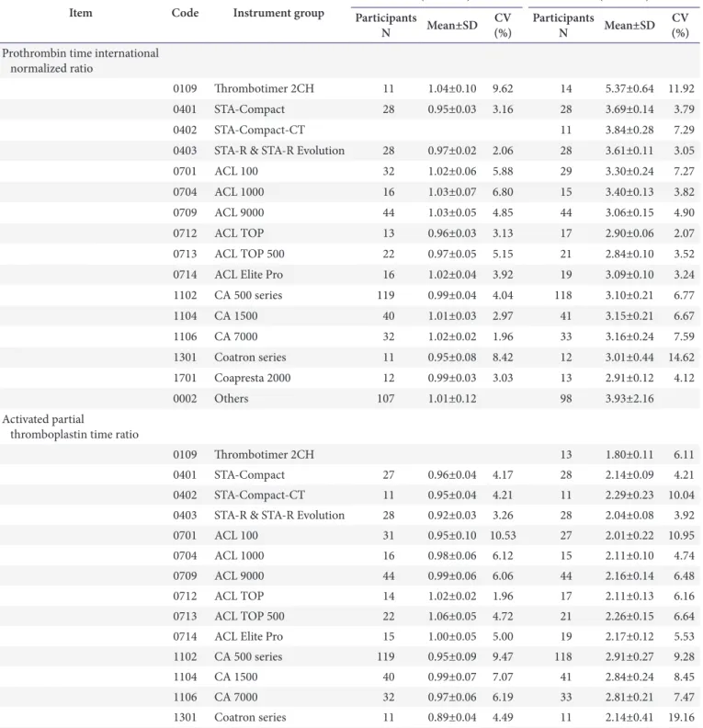The image size is (703, 728).
Task: Click the mean value '3.06±0.15'
Action: [x=629, y=212]
